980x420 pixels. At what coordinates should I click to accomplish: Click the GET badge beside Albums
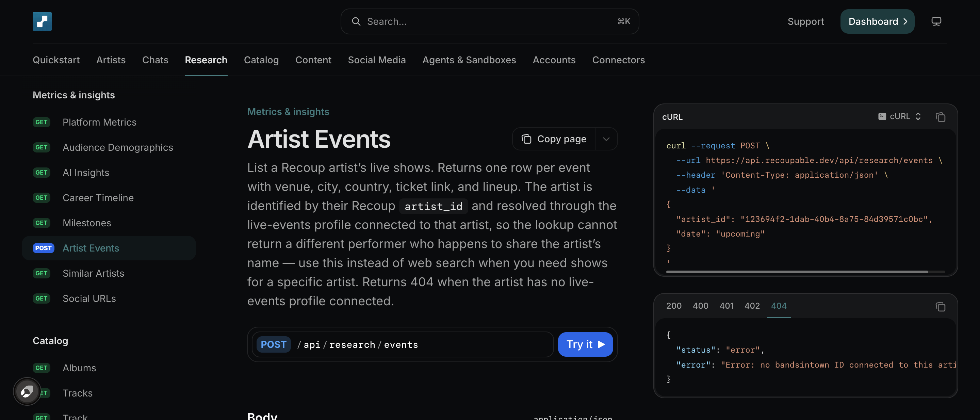[42, 368]
